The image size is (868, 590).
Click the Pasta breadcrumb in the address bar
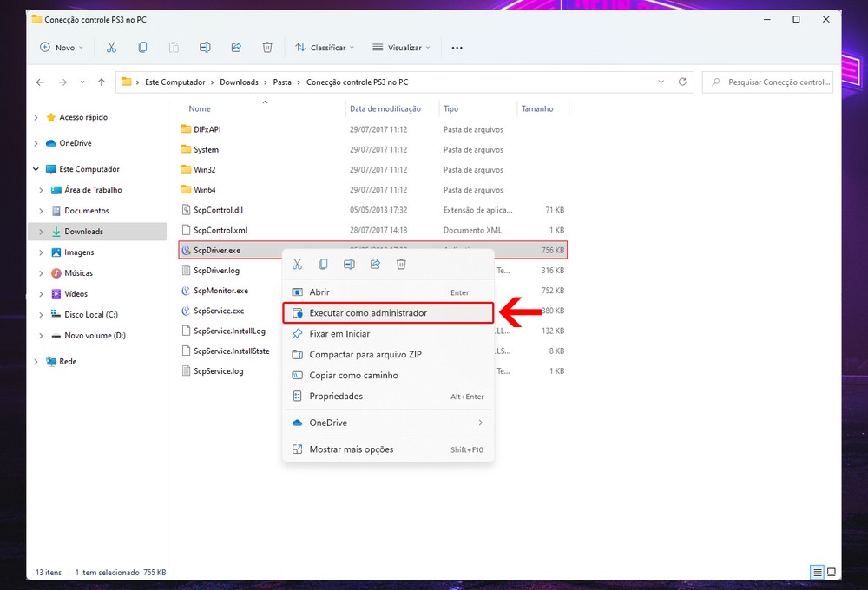coord(282,82)
